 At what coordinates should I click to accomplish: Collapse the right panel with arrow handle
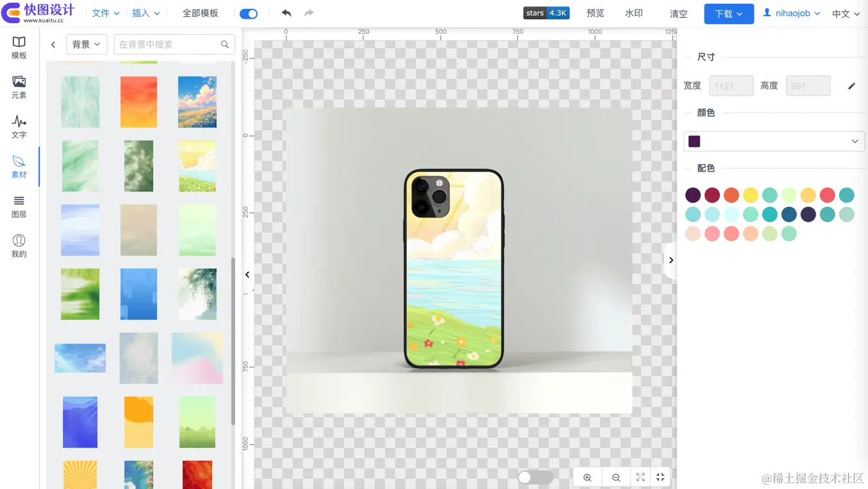pyautogui.click(x=670, y=260)
